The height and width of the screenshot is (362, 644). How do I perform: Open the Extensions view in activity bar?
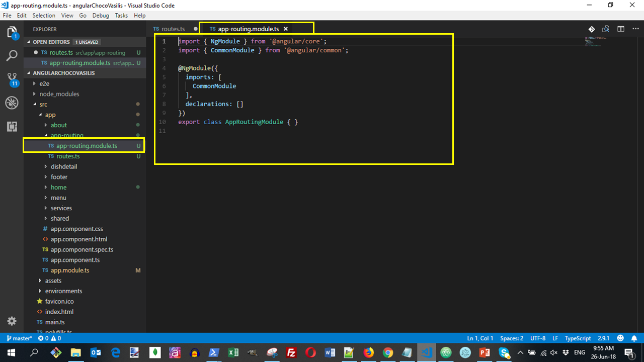click(12, 127)
